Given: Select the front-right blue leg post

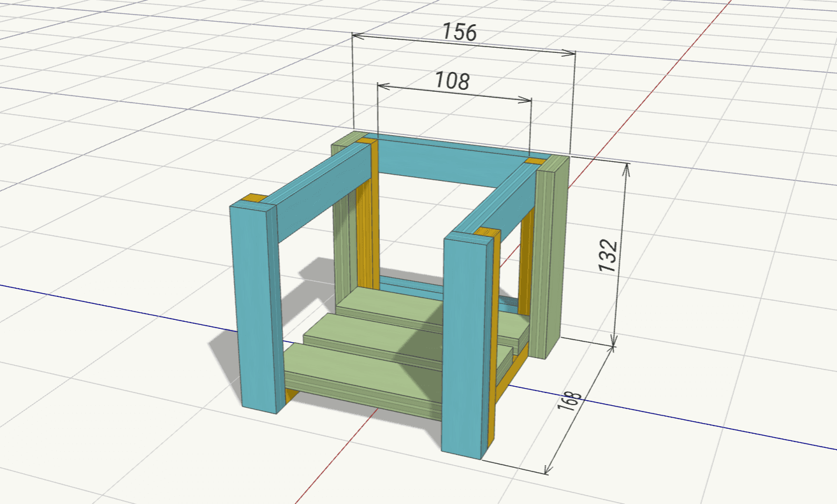Looking at the screenshot, I should 465,344.
